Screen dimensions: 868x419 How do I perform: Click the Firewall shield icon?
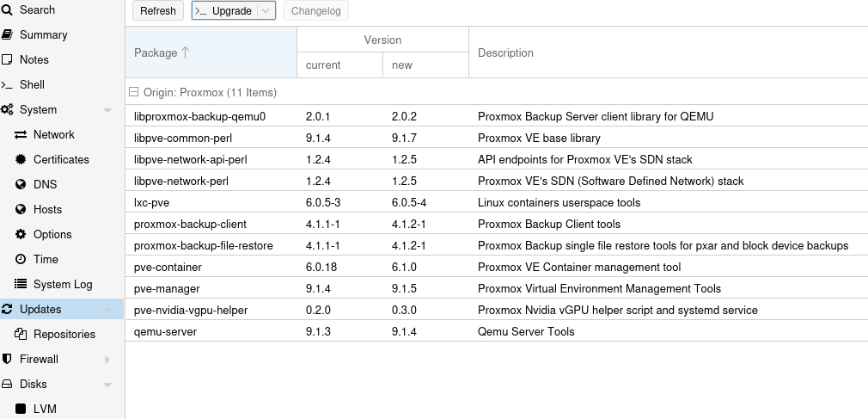click(x=7, y=360)
